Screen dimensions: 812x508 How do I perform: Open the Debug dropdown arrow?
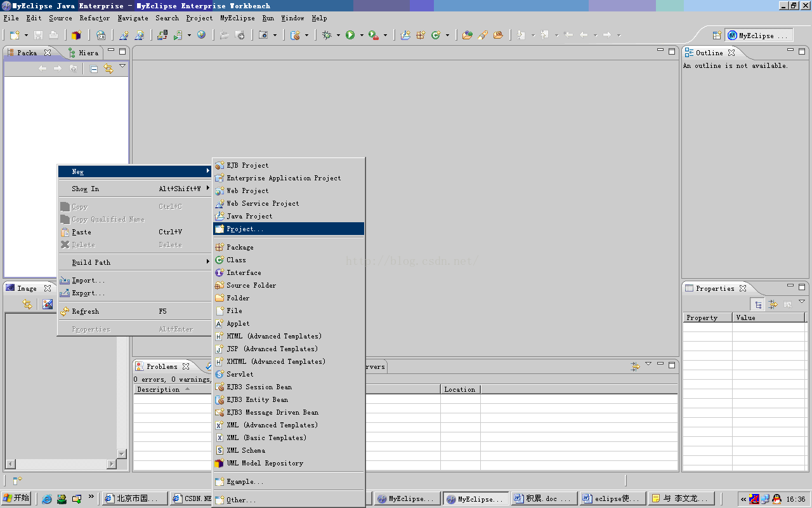pos(338,36)
